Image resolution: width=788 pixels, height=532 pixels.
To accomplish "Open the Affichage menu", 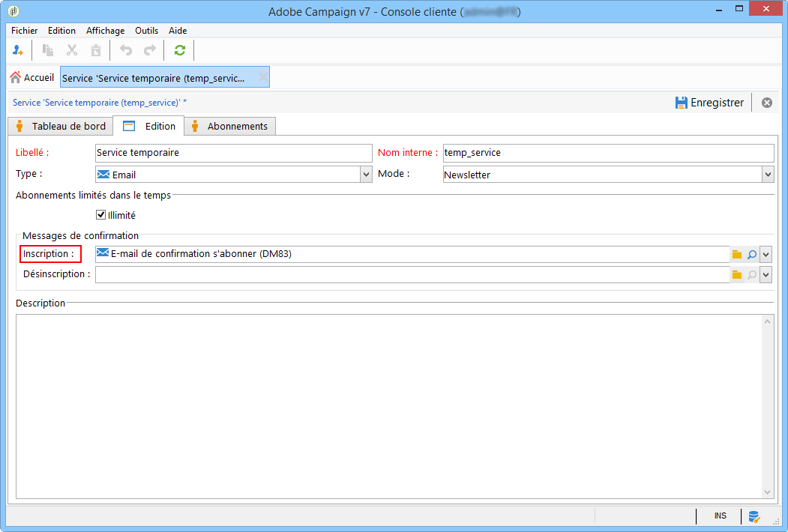I will (105, 31).
